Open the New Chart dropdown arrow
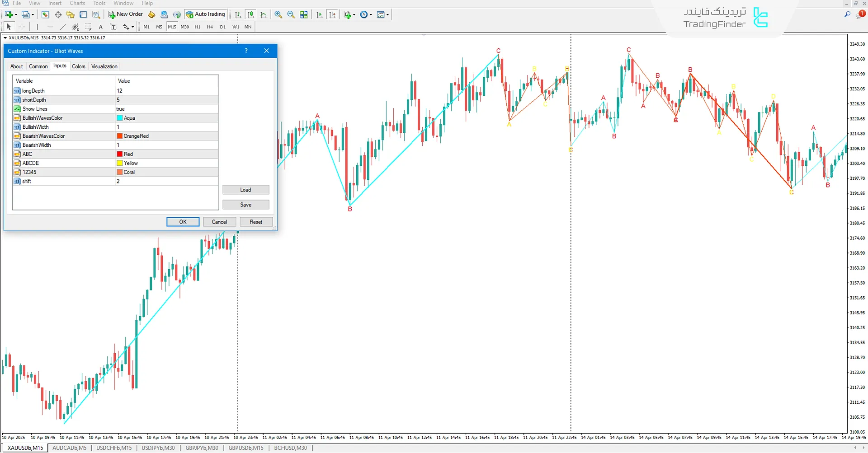 (16, 14)
